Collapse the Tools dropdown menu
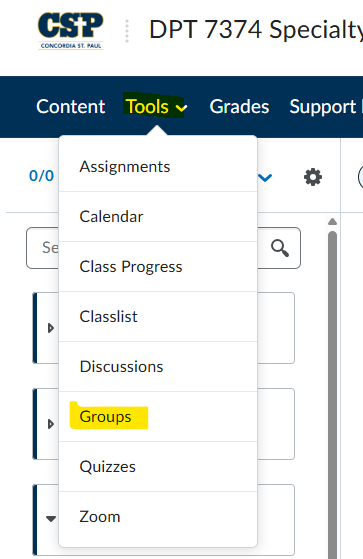The height and width of the screenshot is (559, 363). [x=156, y=107]
